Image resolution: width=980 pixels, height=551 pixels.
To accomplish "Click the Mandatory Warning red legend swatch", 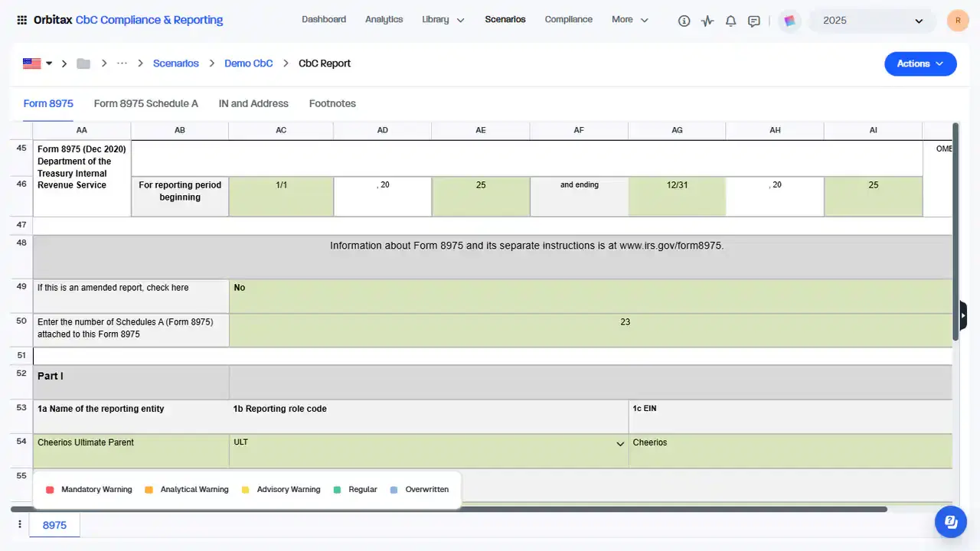I will pos(50,490).
